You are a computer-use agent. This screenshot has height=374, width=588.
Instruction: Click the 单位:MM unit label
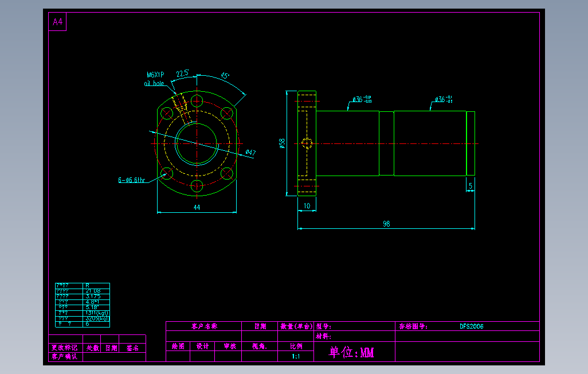(x=351, y=352)
